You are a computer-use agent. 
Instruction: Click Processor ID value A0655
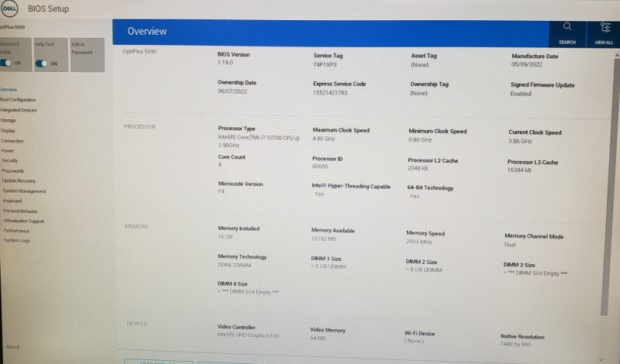(x=320, y=167)
